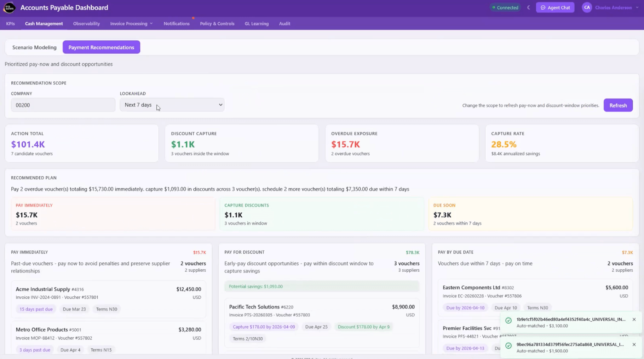This screenshot has height=359, width=644.
Task: Click the Refresh button
Action: 618,105
